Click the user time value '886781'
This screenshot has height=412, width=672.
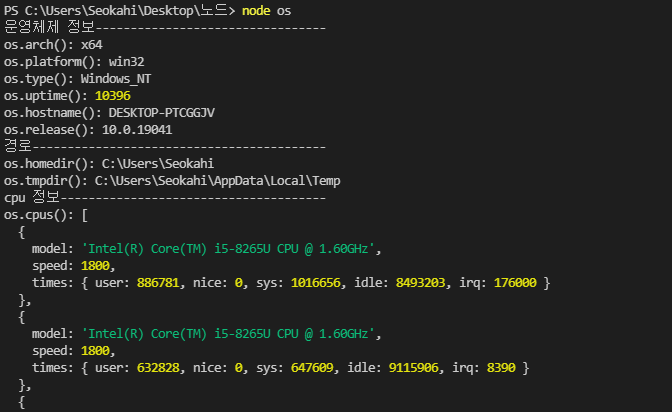pos(158,283)
